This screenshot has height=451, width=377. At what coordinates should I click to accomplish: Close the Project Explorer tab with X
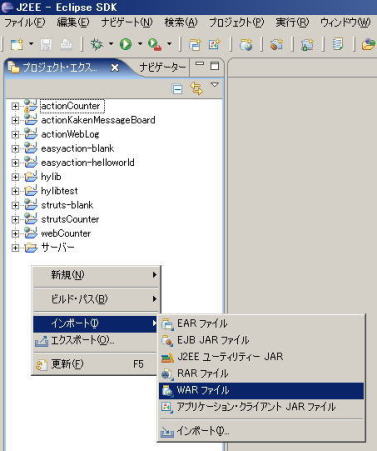[115, 68]
